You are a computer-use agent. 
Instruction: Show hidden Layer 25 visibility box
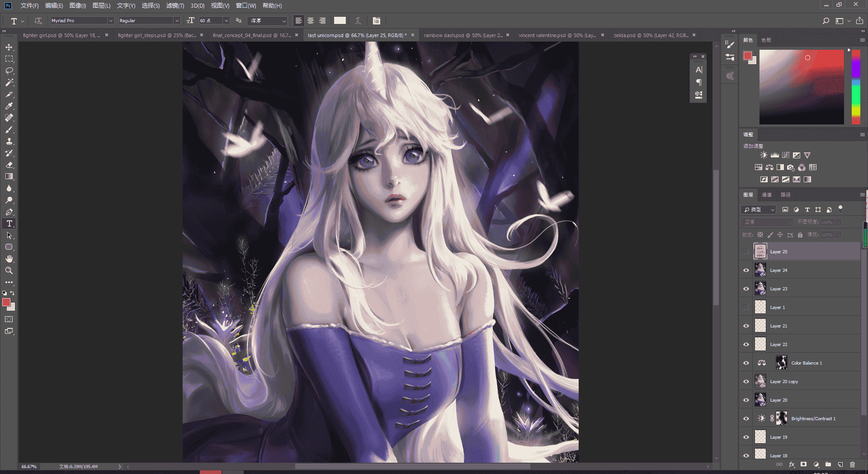click(x=746, y=252)
